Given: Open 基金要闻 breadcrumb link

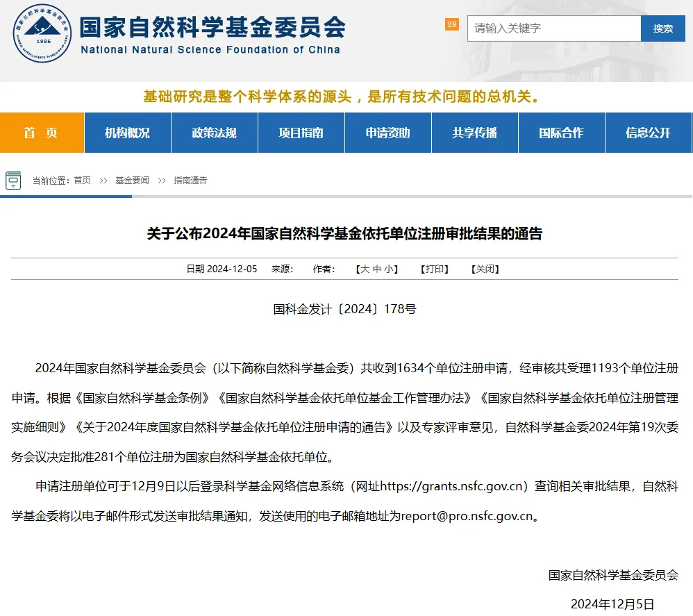Looking at the screenshot, I should (132, 181).
